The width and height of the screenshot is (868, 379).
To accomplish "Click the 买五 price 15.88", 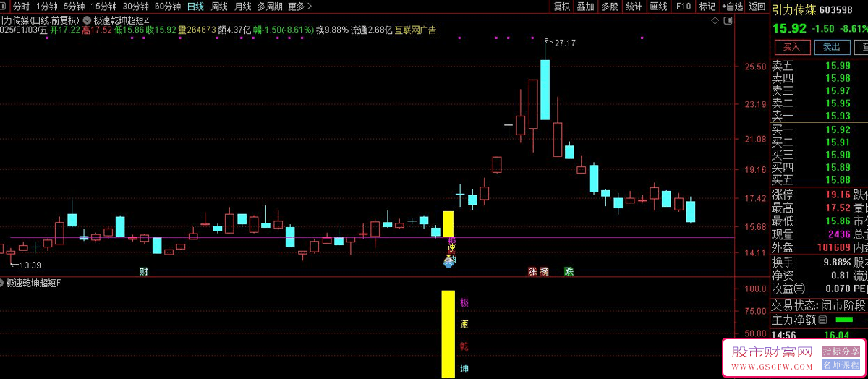I will (838, 179).
